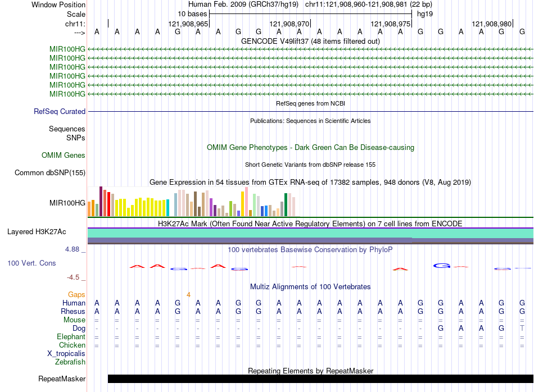Click the SNPs track label
534x392 pixels.
(76, 138)
